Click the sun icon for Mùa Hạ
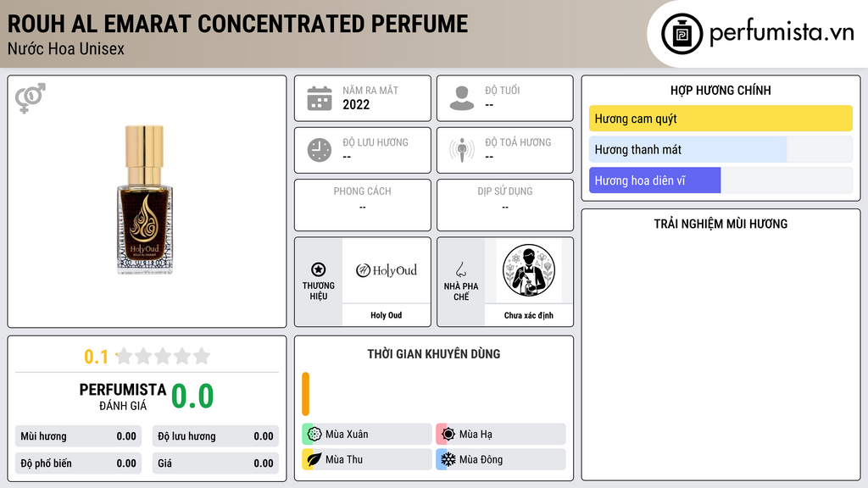Image resolution: width=868 pixels, height=488 pixels. coord(448,435)
